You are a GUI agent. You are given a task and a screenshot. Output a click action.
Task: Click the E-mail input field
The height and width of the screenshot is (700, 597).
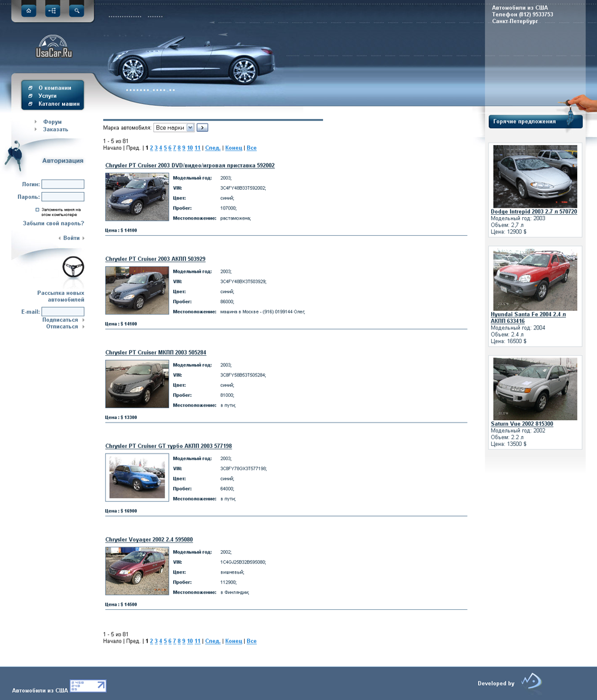[63, 311]
